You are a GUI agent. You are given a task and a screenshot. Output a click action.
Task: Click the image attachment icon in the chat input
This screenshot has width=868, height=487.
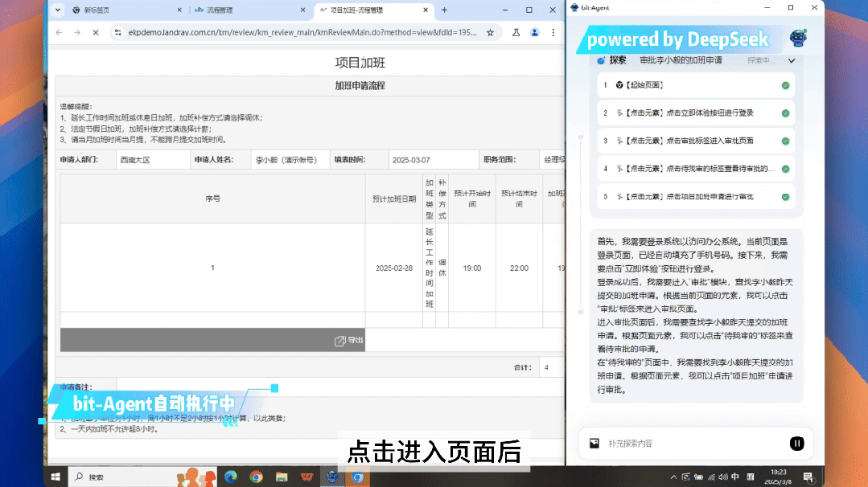(x=594, y=443)
